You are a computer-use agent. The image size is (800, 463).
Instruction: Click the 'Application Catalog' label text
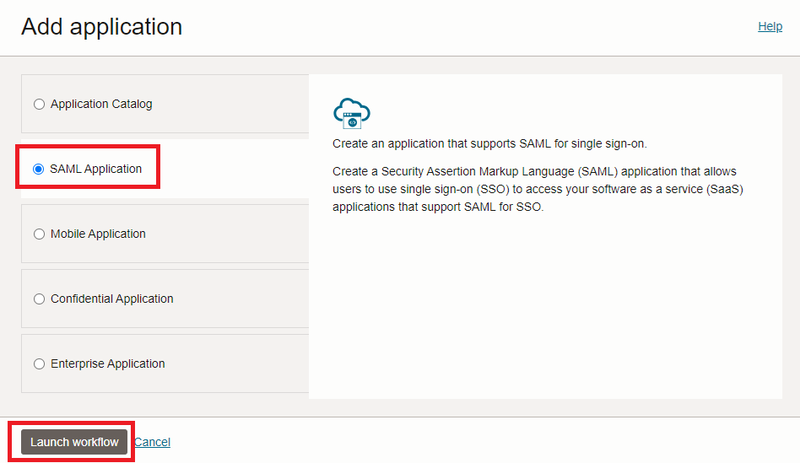click(101, 104)
